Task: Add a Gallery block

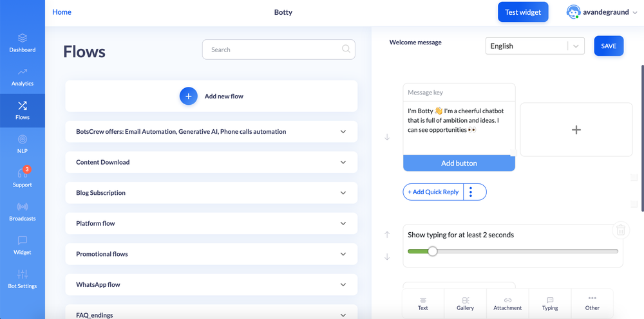Action: [x=466, y=304]
